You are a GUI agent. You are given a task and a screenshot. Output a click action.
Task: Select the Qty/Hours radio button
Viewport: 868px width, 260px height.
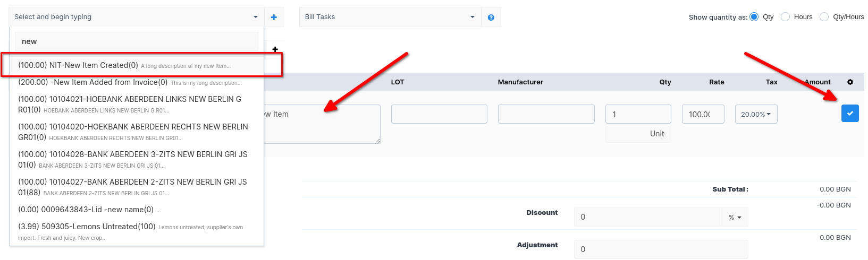click(824, 17)
